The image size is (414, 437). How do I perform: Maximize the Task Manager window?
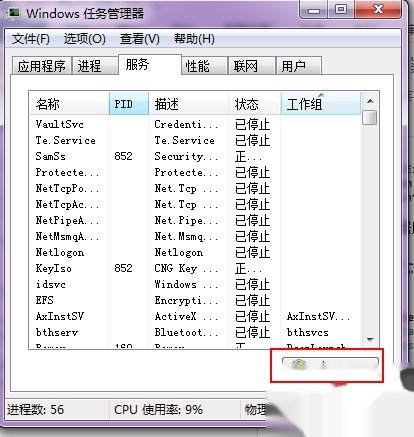(x=341, y=10)
